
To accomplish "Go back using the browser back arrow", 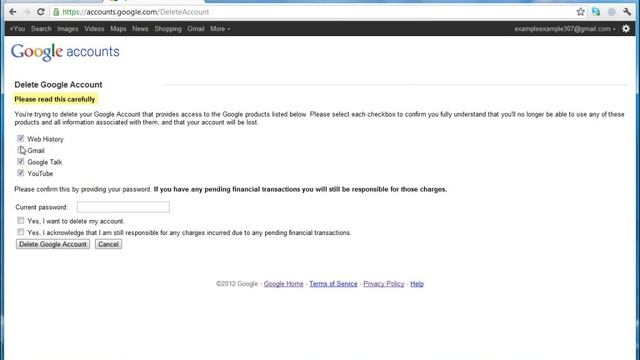I will [x=13, y=12].
